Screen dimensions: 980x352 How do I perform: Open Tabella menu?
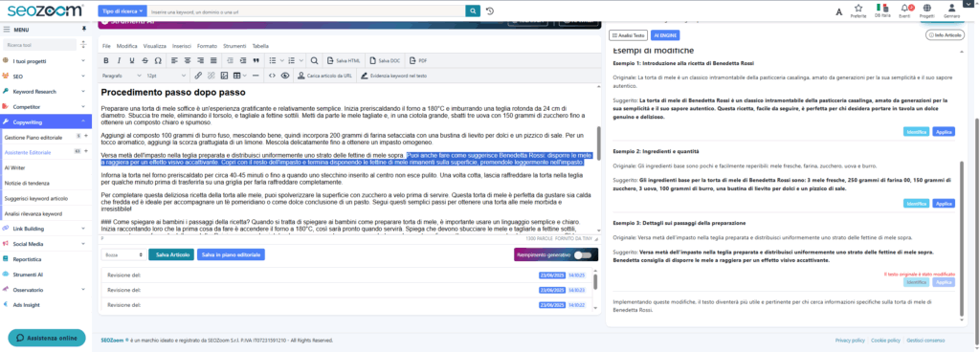[x=260, y=46]
